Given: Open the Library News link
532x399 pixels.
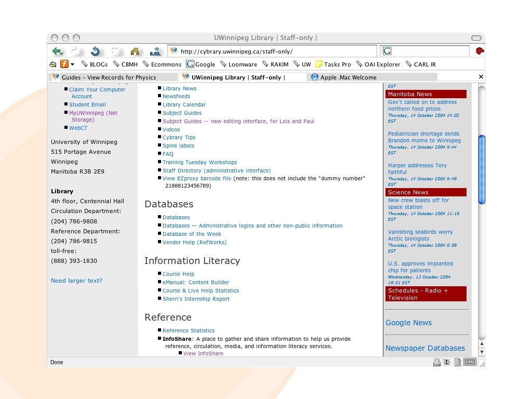Looking at the screenshot, I should pos(179,88).
